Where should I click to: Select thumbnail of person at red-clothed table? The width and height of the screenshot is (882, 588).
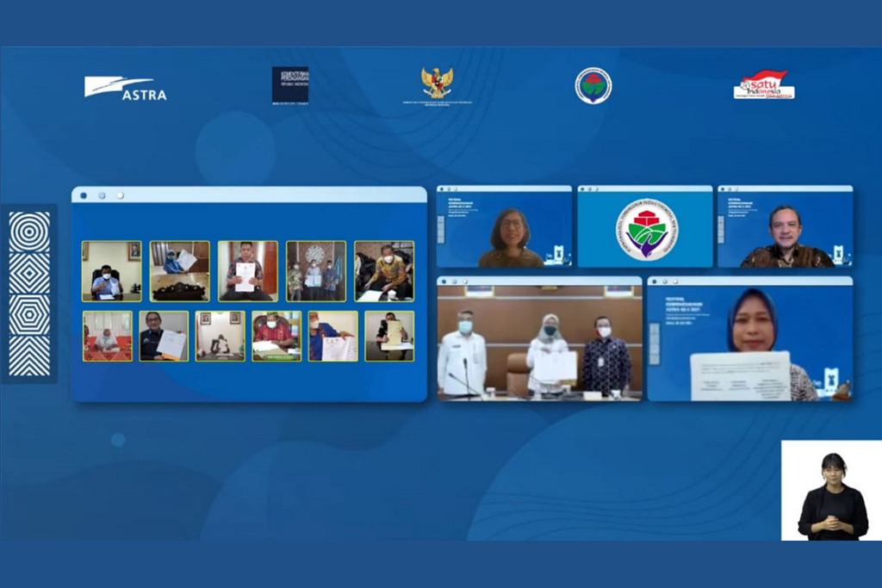(x=108, y=336)
